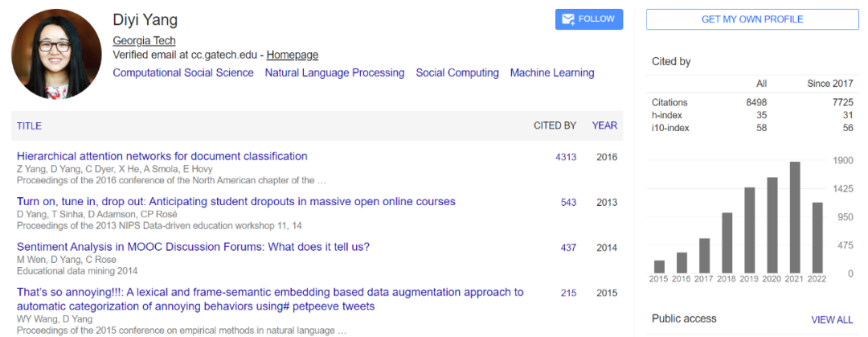868x337 pixels.
Task: Visit the Homepage link
Action: tap(293, 55)
